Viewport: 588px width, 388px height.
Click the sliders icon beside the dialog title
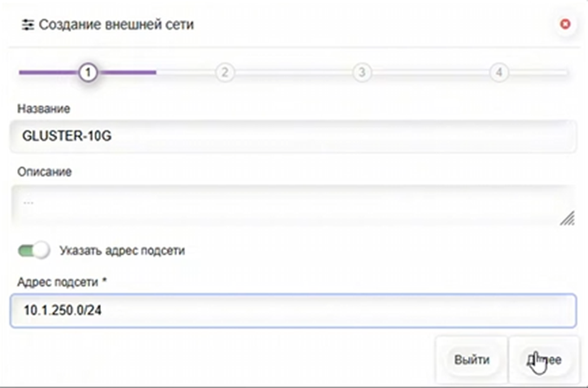pos(27,24)
